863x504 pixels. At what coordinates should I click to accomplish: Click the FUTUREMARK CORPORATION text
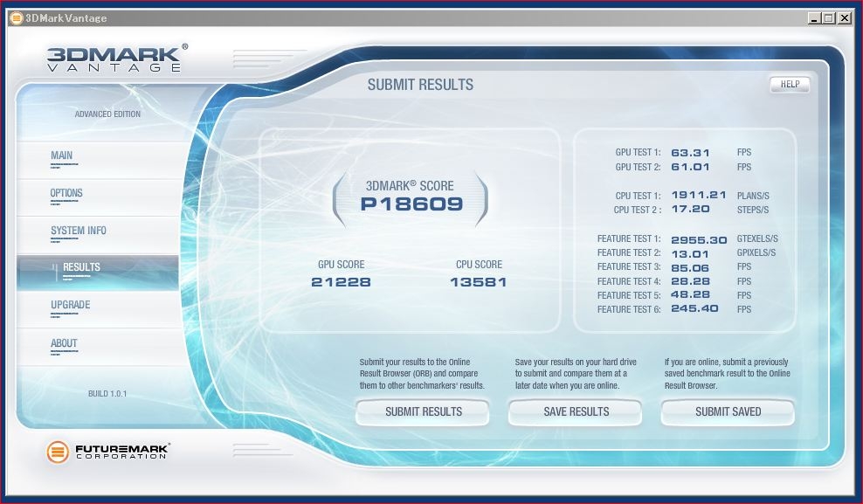(122, 452)
